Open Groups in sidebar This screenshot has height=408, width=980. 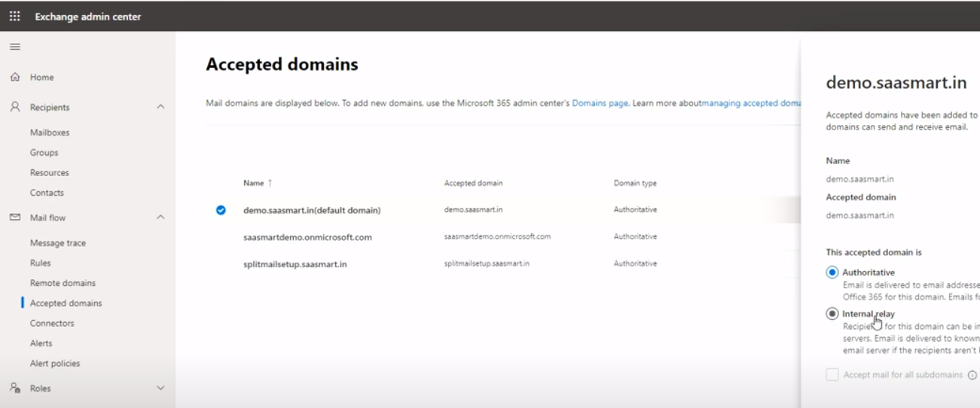coord(44,153)
